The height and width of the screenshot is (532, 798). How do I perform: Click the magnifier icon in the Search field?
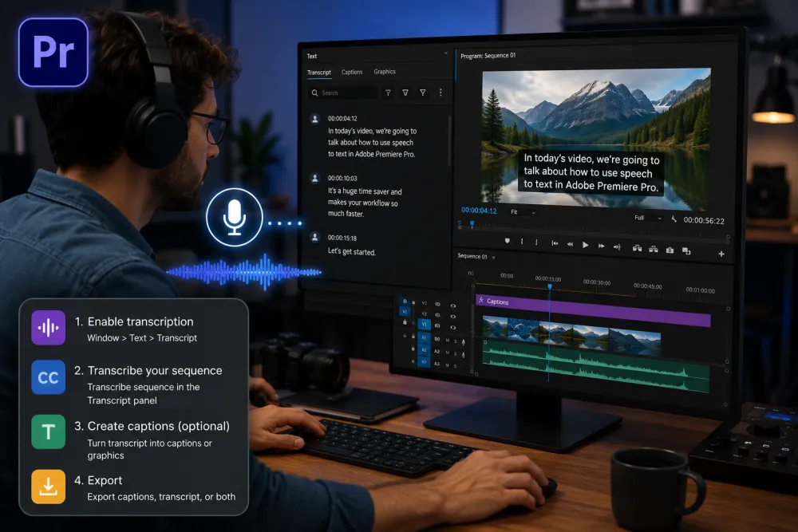pos(314,93)
